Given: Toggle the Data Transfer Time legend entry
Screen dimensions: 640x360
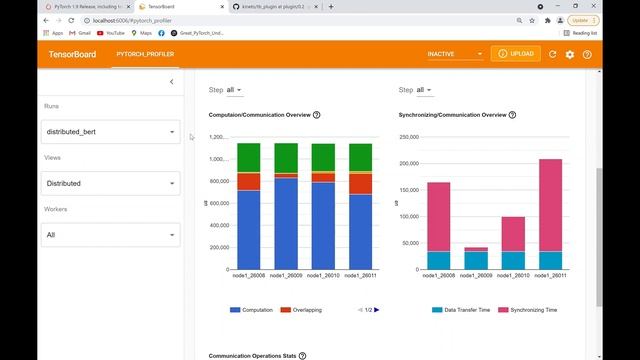Looking at the screenshot, I should 461,310.
